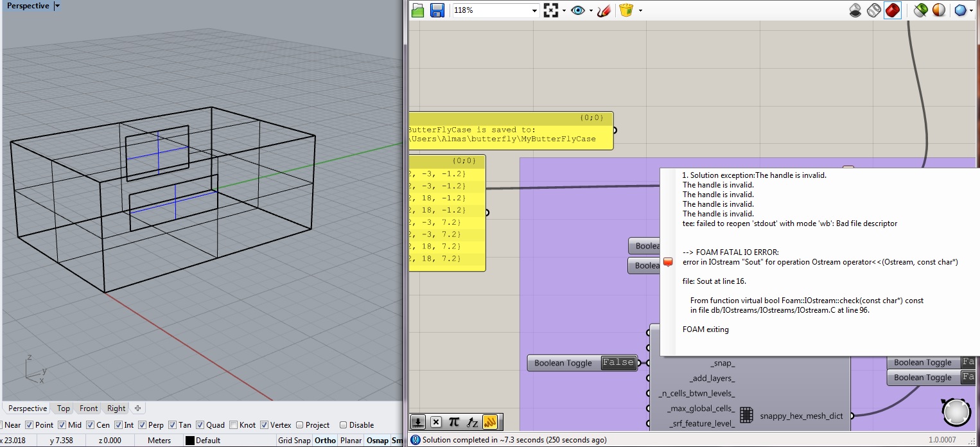Expand the yellow bin icon dropdown arrow
The image size is (980, 447).
point(640,10)
